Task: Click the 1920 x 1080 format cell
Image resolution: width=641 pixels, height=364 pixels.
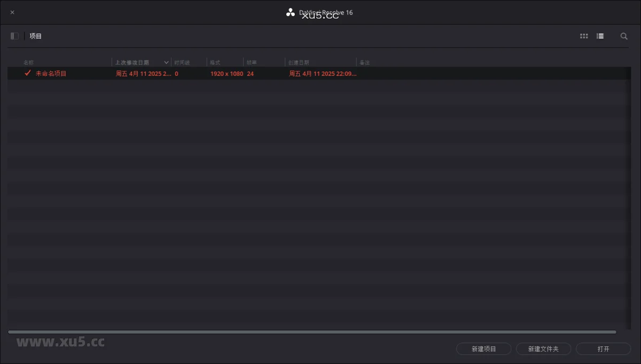Action: click(226, 74)
